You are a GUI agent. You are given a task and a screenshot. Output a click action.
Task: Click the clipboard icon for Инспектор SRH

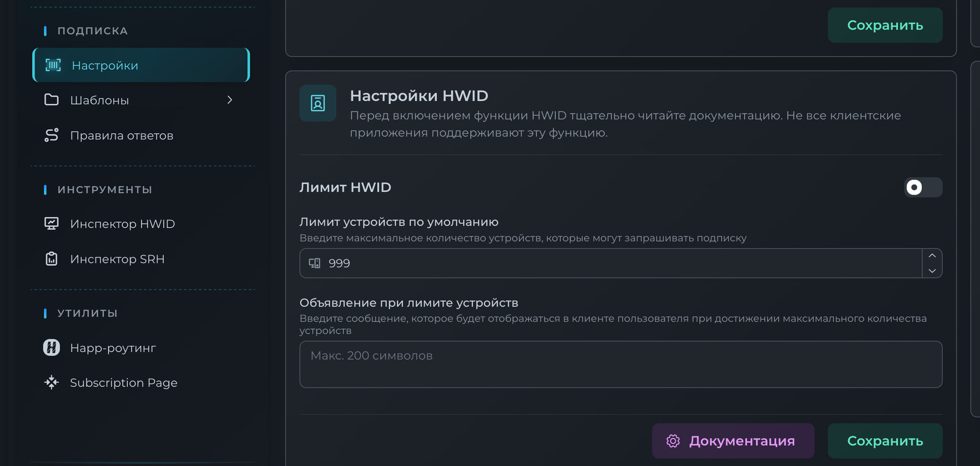pyautogui.click(x=52, y=259)
